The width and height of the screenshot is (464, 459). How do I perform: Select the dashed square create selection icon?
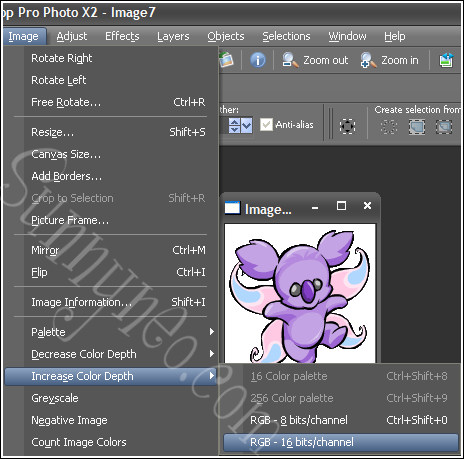389,127
